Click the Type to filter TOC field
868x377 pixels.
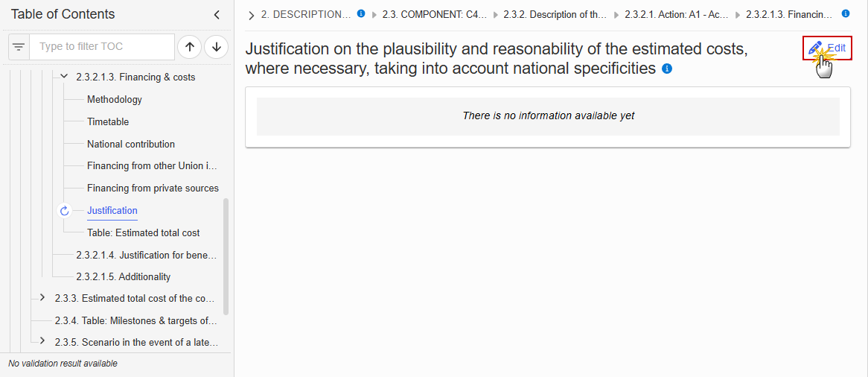(x=102, y=47)
